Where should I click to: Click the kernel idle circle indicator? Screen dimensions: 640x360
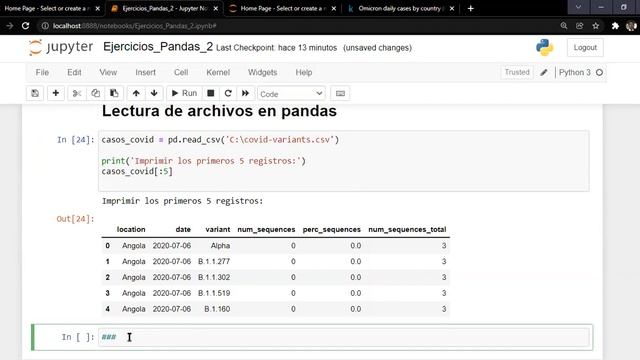click(x=599, y=73)
